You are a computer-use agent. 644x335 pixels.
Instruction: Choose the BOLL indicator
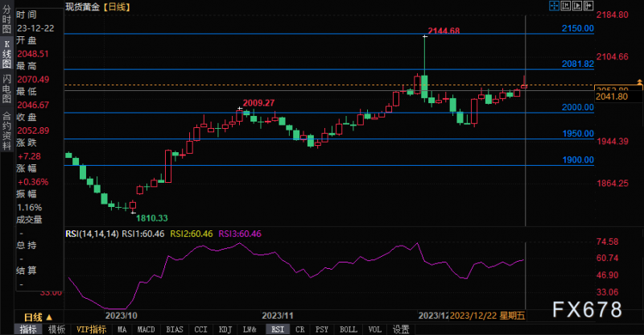point(349,329)
